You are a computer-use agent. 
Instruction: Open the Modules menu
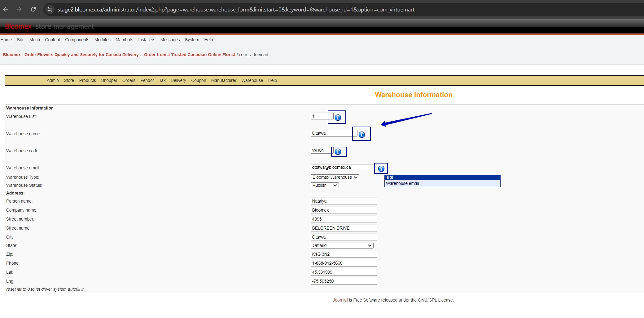(x=103, y=40)
